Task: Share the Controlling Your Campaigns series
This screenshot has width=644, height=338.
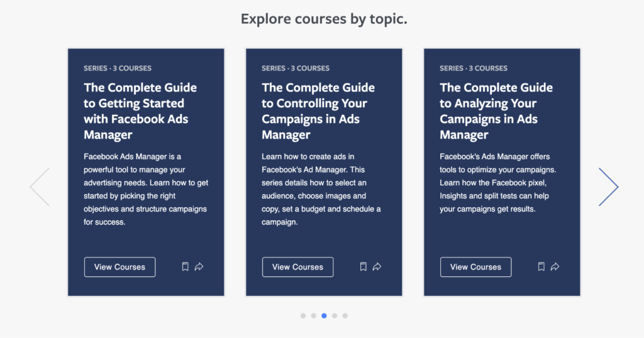Action: [377, 267]
